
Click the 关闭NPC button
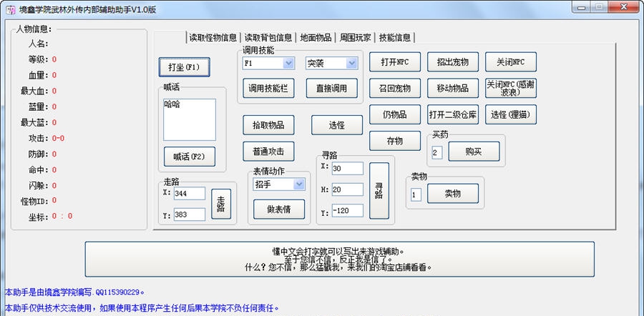click(x=510, y=62)
